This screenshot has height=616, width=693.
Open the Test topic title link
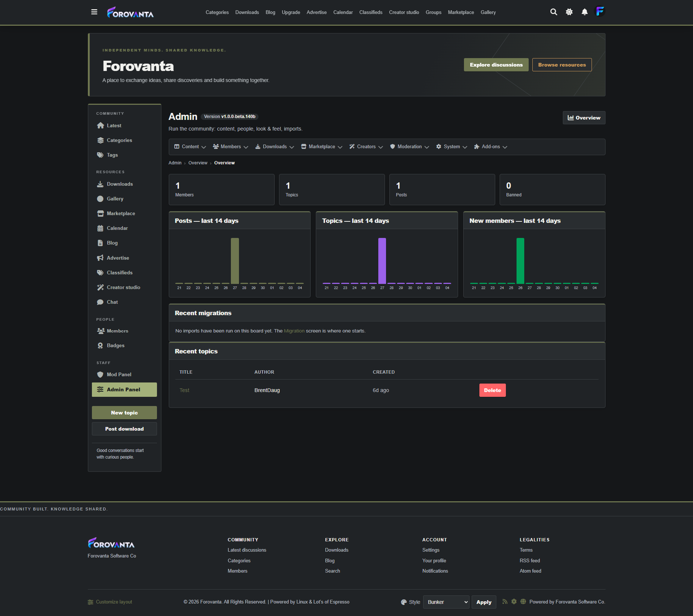click(184, 390)
